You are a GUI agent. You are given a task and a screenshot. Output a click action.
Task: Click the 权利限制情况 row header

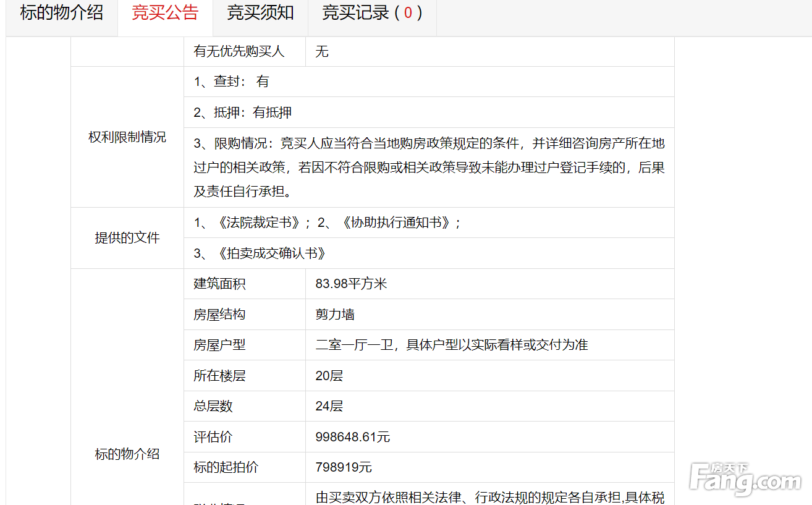pyautogui.click(x=127, y=137)
